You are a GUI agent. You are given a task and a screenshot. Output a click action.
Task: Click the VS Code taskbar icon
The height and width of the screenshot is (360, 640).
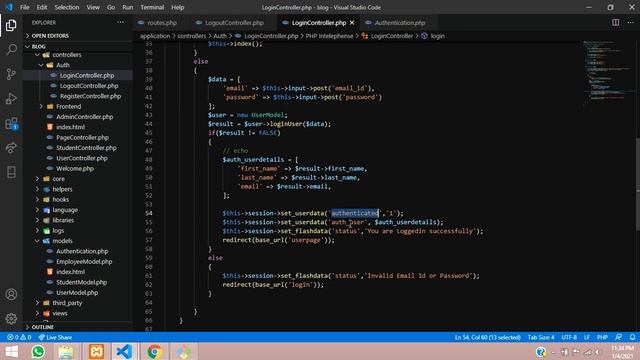(x=124, y=351)
